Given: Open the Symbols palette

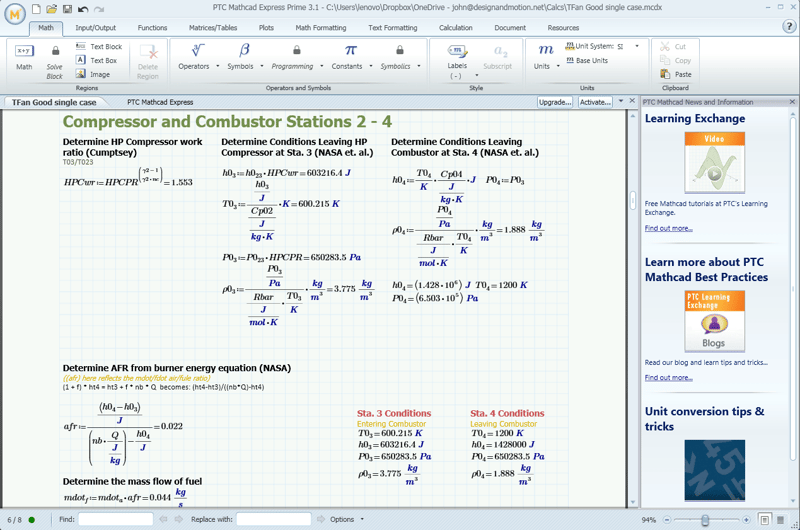Looking at the screenshot, I should pos(244,56).
